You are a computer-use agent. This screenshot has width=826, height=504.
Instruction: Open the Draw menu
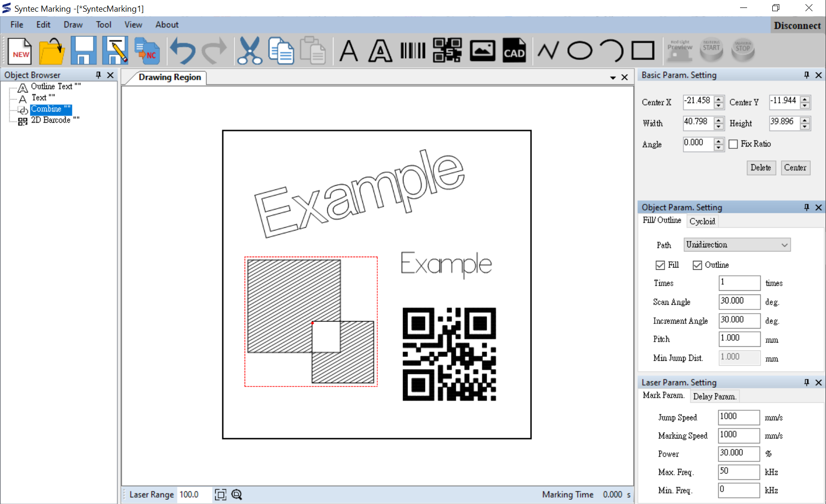(x=73, y=25)
